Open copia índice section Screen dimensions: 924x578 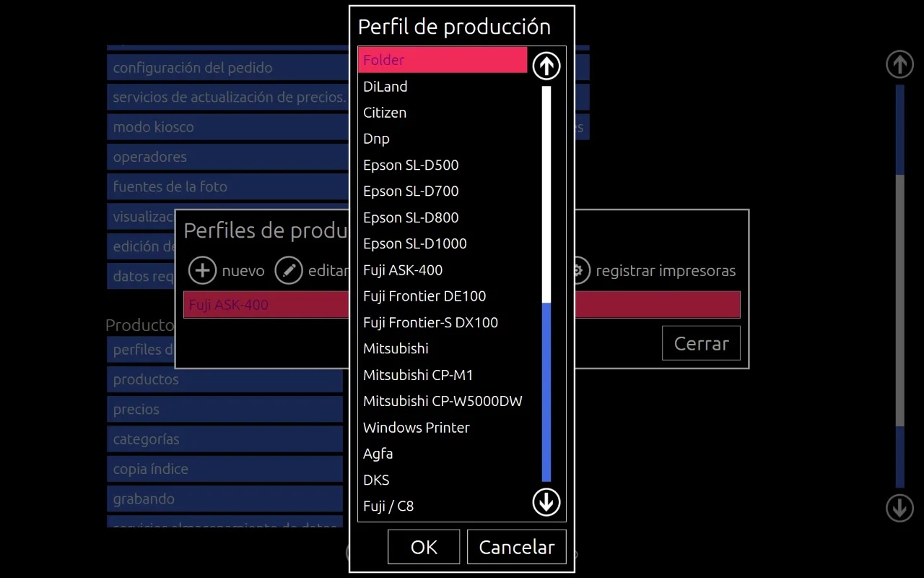(x=225, y=469)
